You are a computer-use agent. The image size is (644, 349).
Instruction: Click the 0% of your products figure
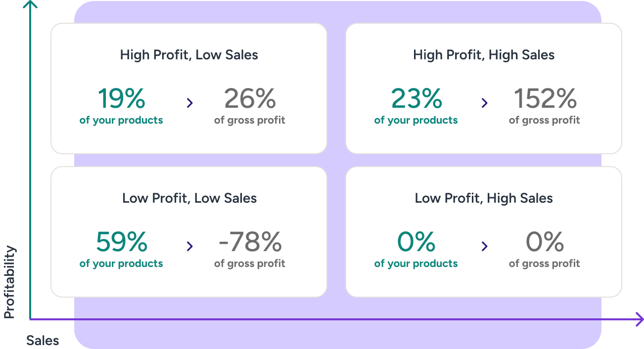click(416, 242)
